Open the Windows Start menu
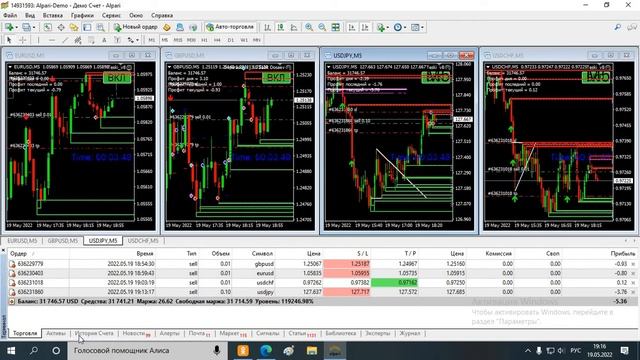 11,351
